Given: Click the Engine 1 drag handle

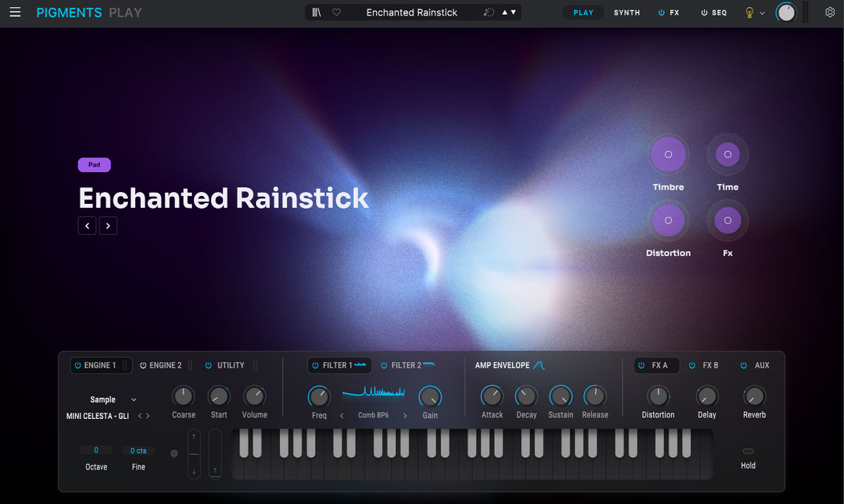Looking at the screenshot, I should 125,366.
